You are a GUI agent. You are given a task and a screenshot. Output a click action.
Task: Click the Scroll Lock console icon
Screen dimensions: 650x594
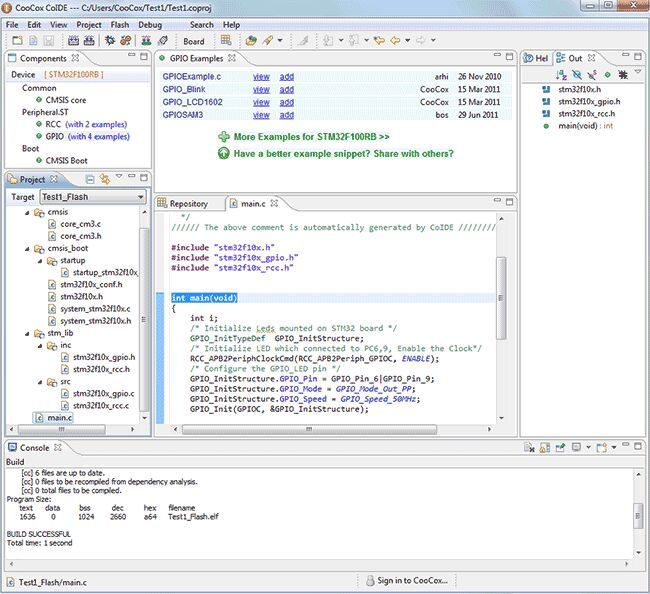(544, 447)
